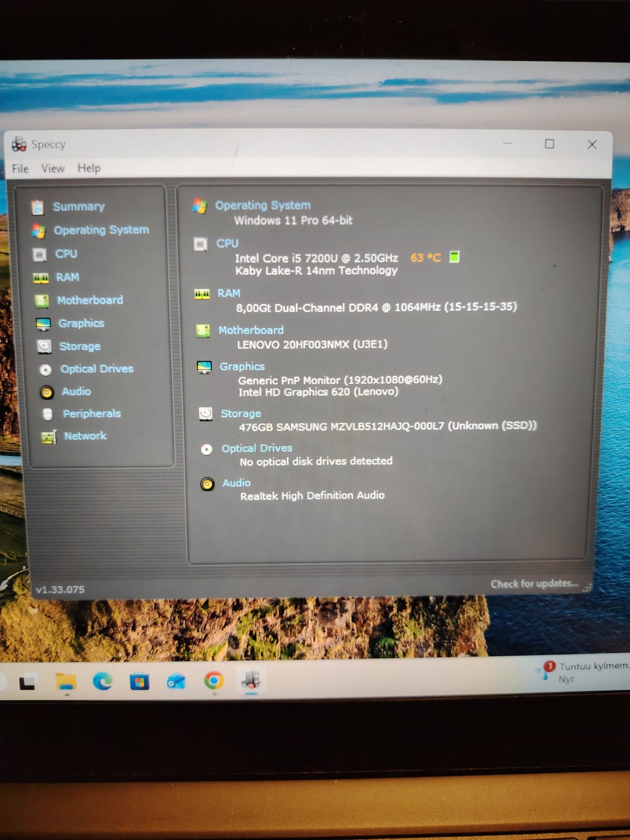Click the 63 °C temperature reading
The height and width of the screenshot is (840, 630).
point(425,258)
